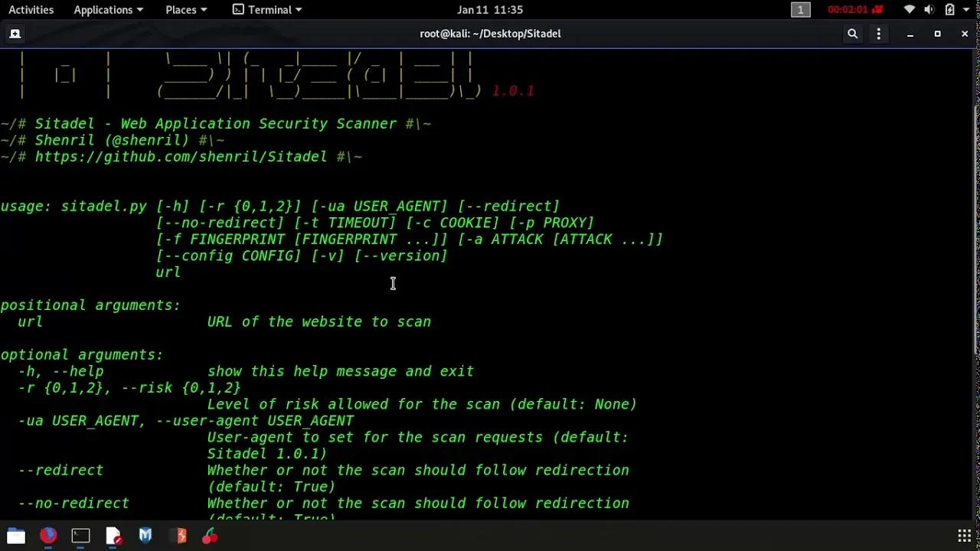
Task: Click Activities in the top-left corner
Action: [31, 9]
